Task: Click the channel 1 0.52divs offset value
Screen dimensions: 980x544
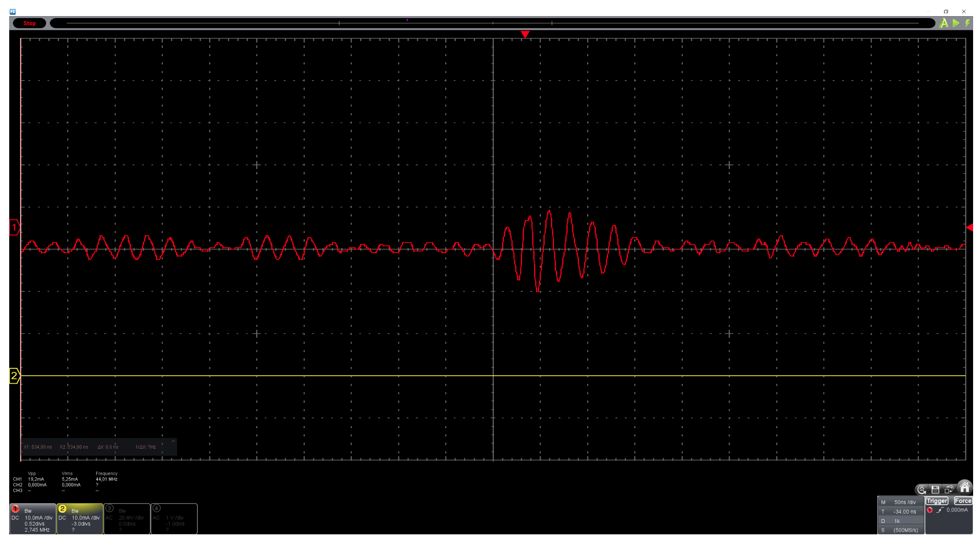Action: click(x=35, y=524)
